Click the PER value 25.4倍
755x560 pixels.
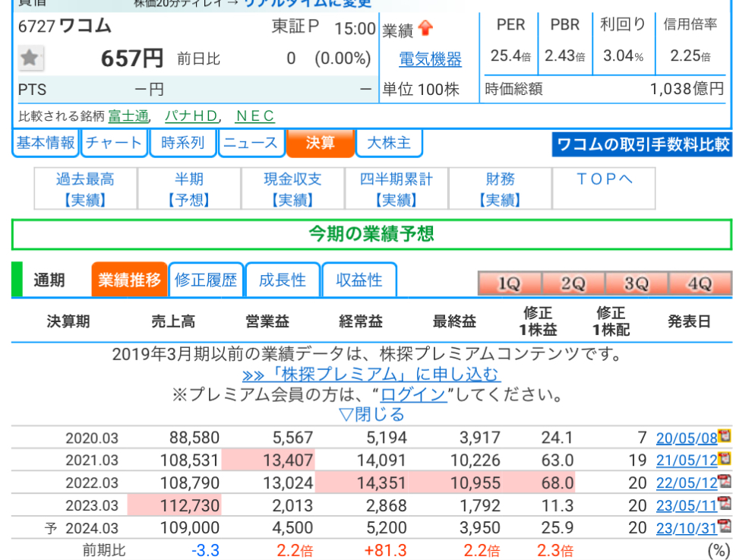tap(510, 56)
